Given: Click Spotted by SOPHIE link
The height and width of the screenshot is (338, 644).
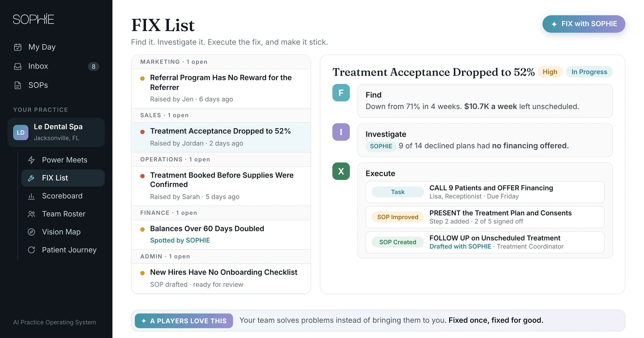Looking at the screenshot, I should [180, 240].
